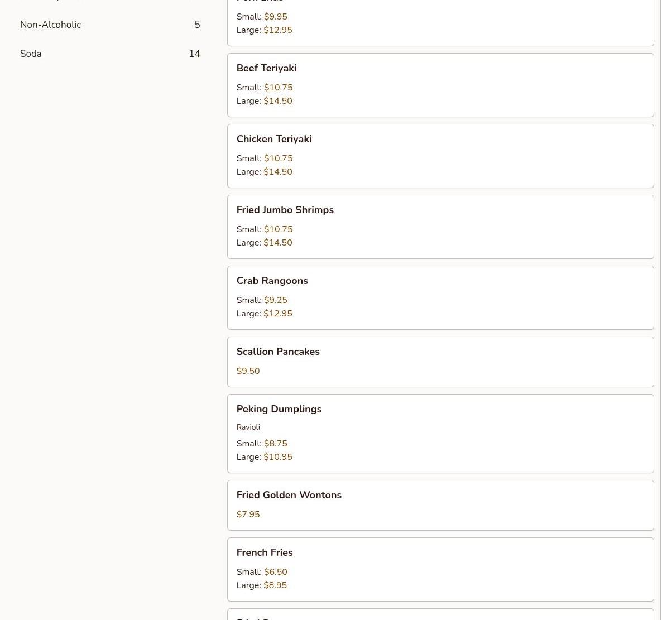Click Scallion Pancakes price $9.50
Image resolution: width=672 pixels, height=620 pixels.
coord(248,371)
